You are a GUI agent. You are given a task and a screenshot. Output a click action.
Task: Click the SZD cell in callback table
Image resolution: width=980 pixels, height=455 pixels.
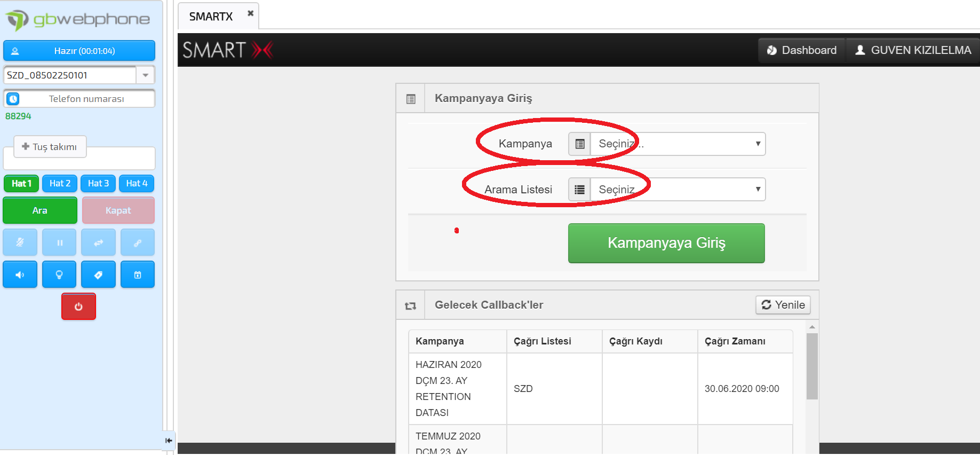[554, 389]
